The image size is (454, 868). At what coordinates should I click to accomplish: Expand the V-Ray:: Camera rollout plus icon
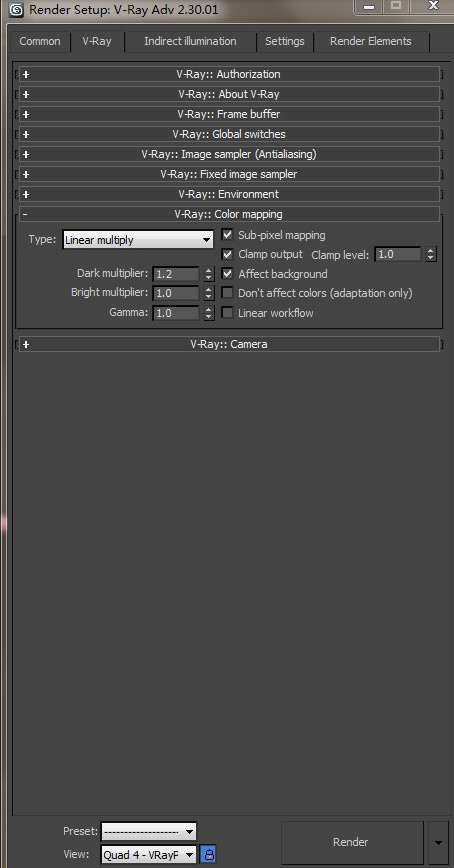pos(25,344)
